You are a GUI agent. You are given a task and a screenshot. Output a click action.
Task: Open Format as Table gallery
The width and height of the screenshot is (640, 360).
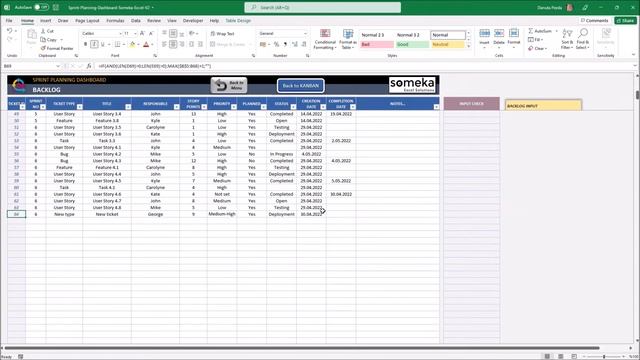click(x=348, y=39)
